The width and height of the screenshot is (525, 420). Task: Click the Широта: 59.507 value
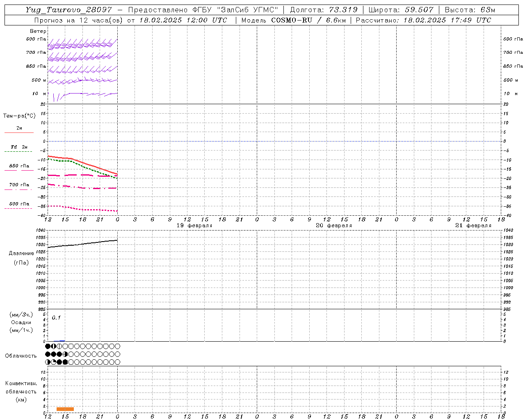coord(401,10)
